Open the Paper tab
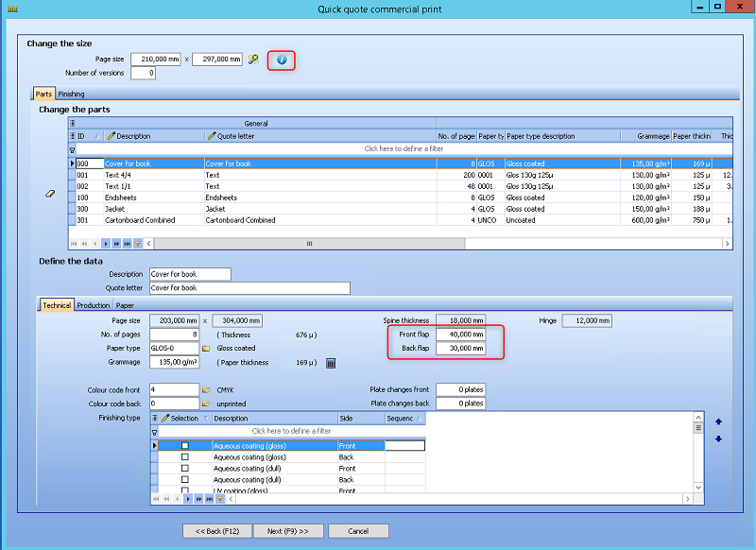The height and width of the screenshot is (550, 756). pos(125,305)
